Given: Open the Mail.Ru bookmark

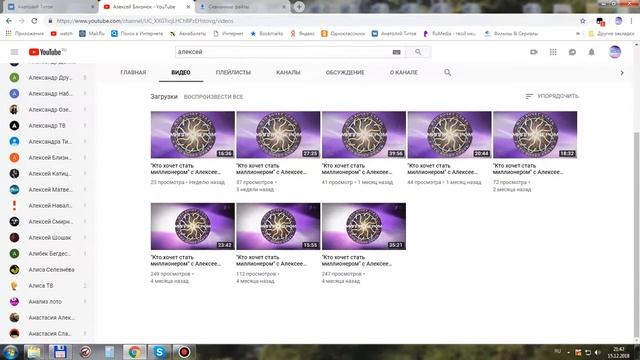Looking at the screenshot, I should (x=92, y=34).
